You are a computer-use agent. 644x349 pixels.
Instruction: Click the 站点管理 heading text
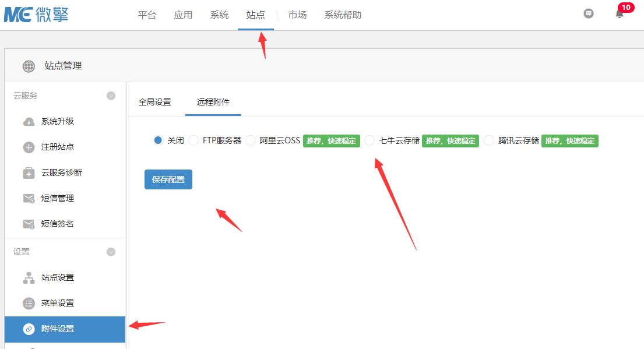(64, 66)
